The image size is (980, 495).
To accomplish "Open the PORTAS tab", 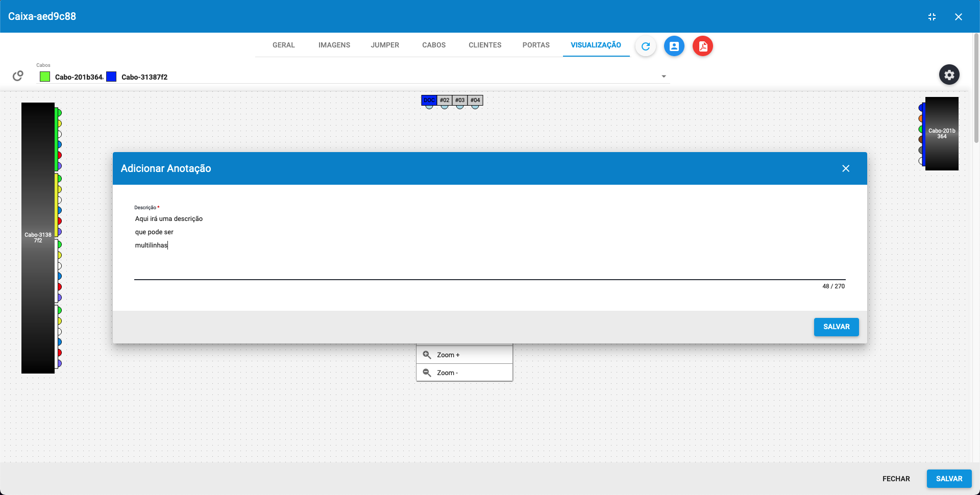I will click(536, 45).
